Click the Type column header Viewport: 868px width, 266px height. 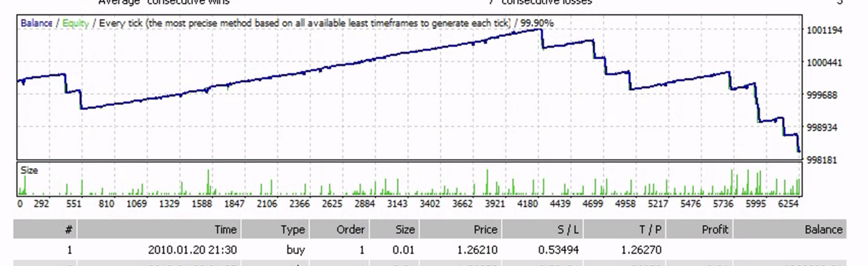[x=275, y=229]
